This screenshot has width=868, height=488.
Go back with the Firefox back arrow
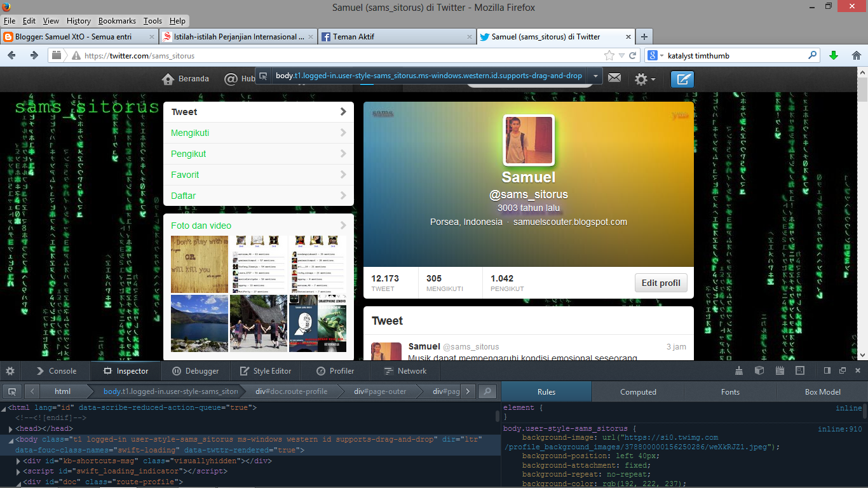[x=11, y=56]
